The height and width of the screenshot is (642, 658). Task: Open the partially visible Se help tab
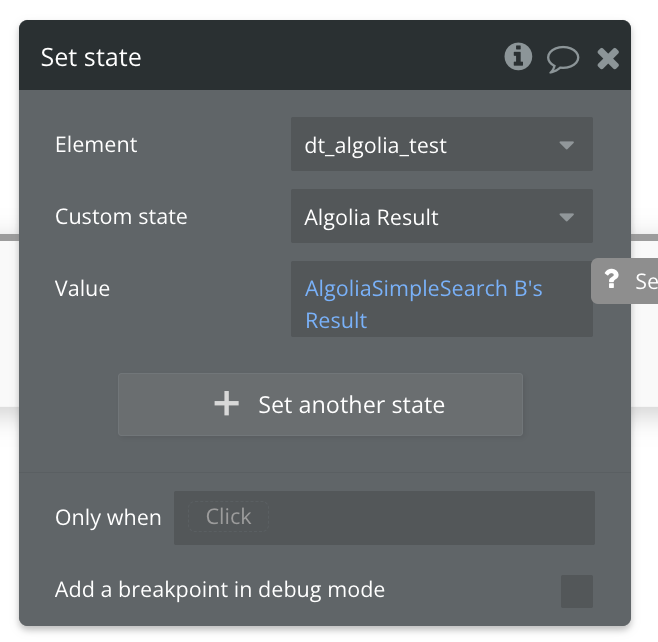[625, 281]
